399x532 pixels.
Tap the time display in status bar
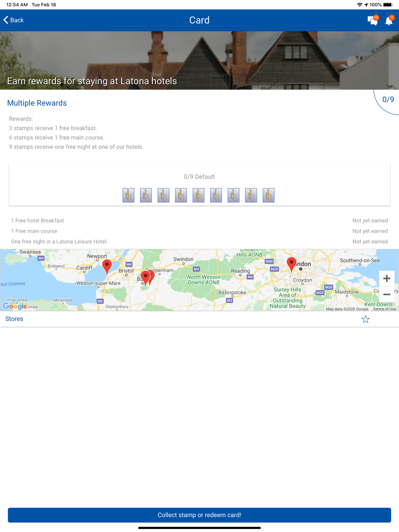(17, 5)
